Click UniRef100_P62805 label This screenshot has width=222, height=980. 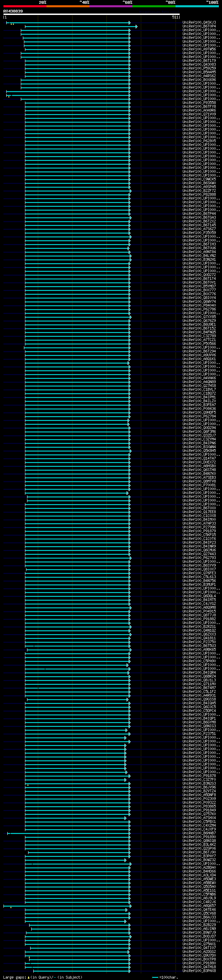(199, 141)
